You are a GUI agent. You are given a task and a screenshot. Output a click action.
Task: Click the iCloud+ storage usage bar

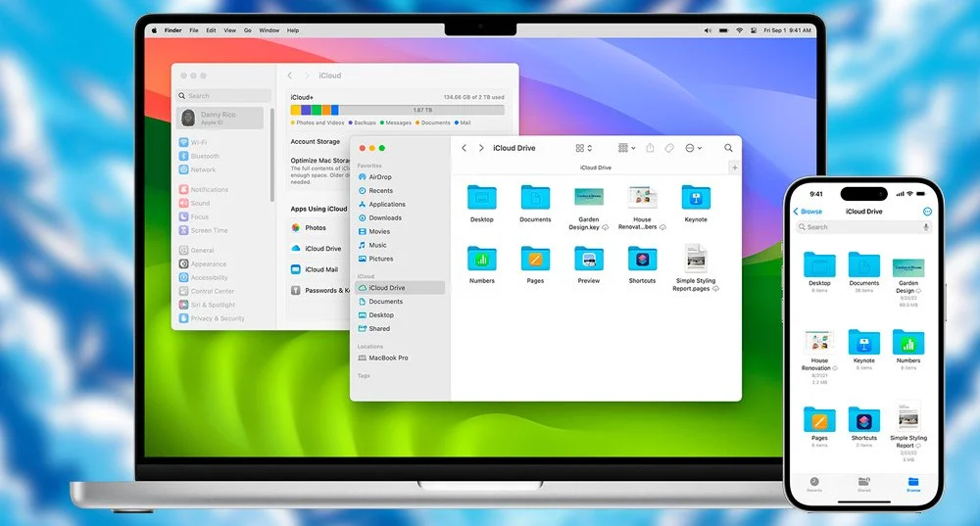398,110
